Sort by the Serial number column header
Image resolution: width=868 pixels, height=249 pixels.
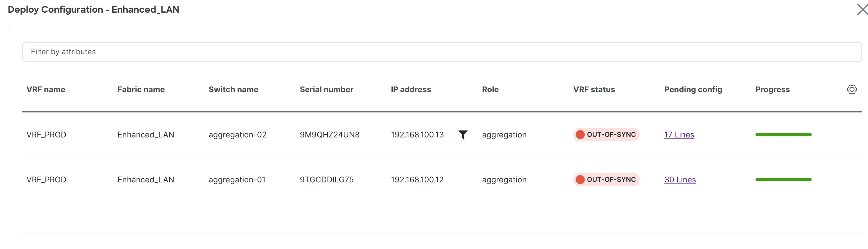click(x=326, y=89)
